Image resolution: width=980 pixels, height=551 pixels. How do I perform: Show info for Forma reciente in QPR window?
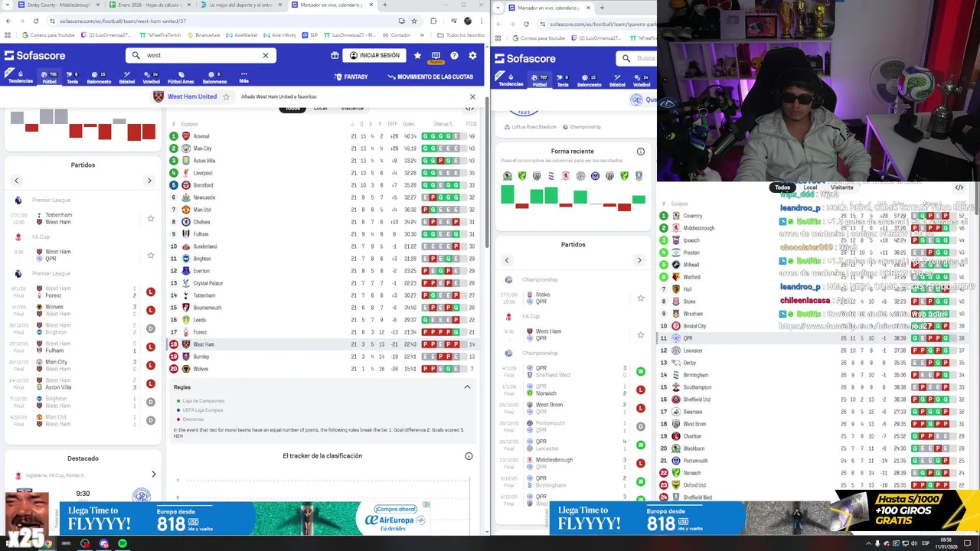pyautogui.click(x=641, y=152)
